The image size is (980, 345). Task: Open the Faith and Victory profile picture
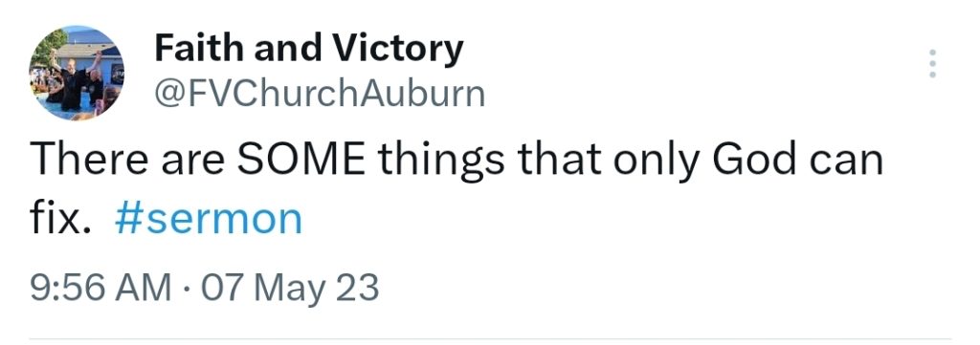[x=77, y=73]
